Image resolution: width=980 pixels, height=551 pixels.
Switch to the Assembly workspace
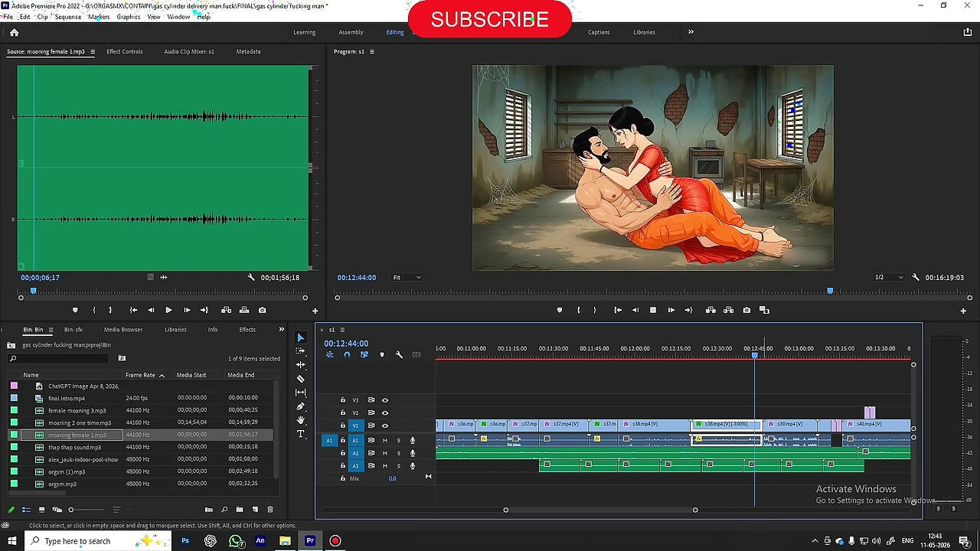tap(351, 32)
